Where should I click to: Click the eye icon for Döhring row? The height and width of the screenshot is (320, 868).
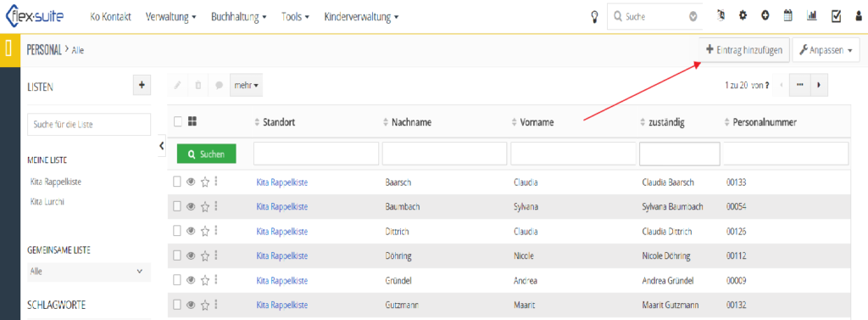tap(191, 255)
